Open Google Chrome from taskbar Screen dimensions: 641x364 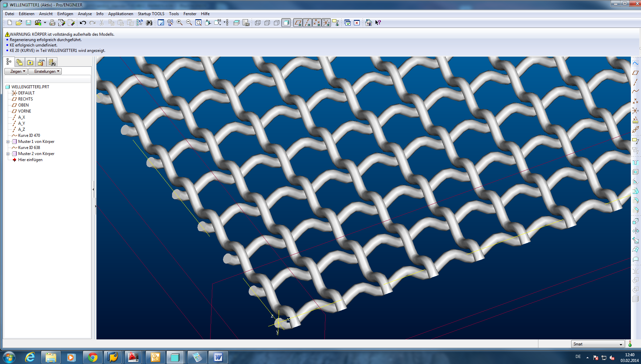pos(92,357)
